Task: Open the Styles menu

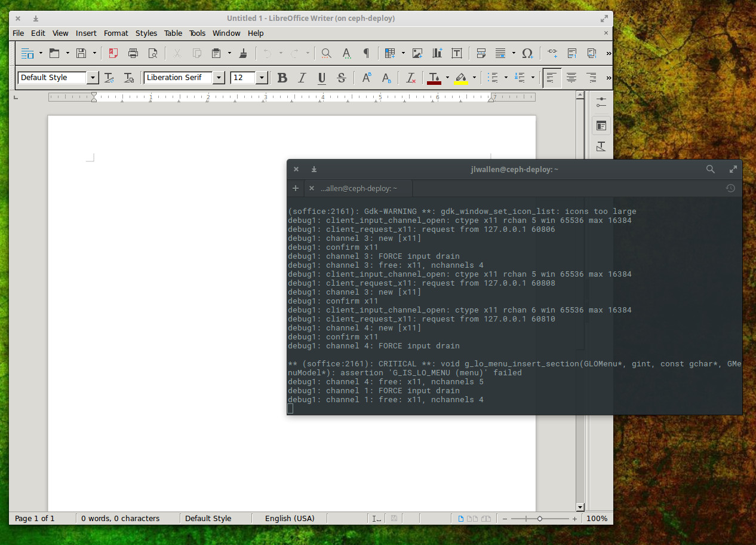Action: 146,33
